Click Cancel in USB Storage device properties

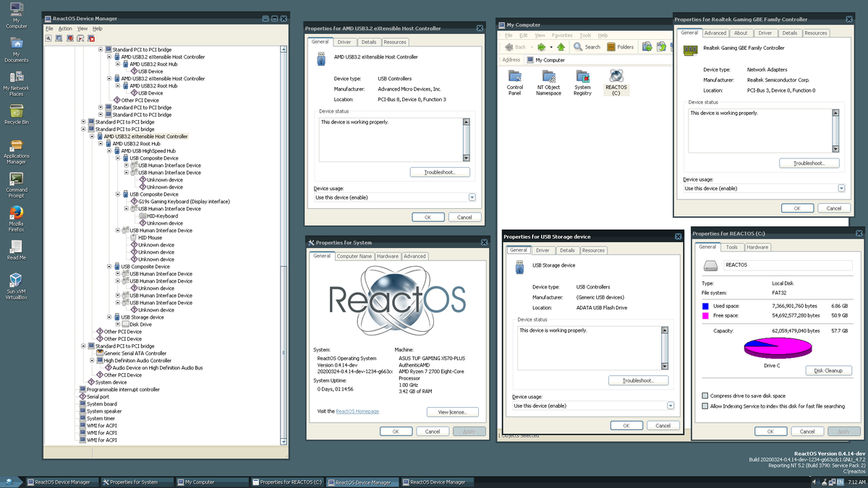click(x=663, y=425)
